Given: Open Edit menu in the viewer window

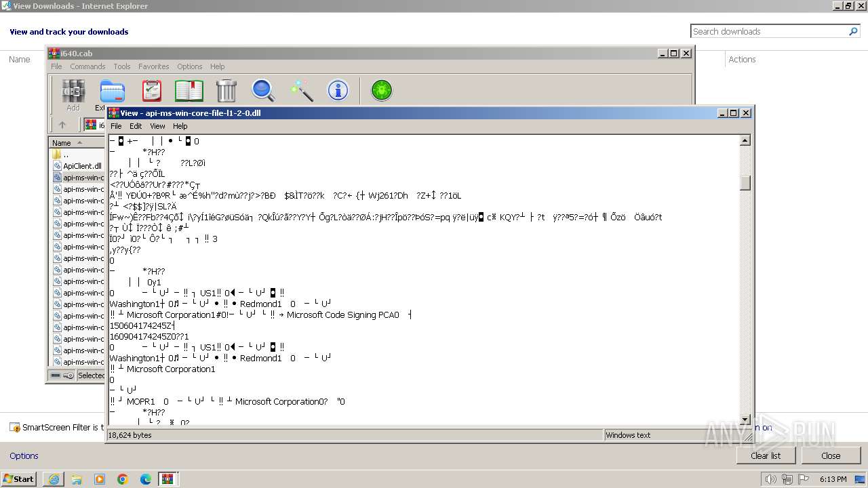Looking at the screenshot, I should coord(136,126).
